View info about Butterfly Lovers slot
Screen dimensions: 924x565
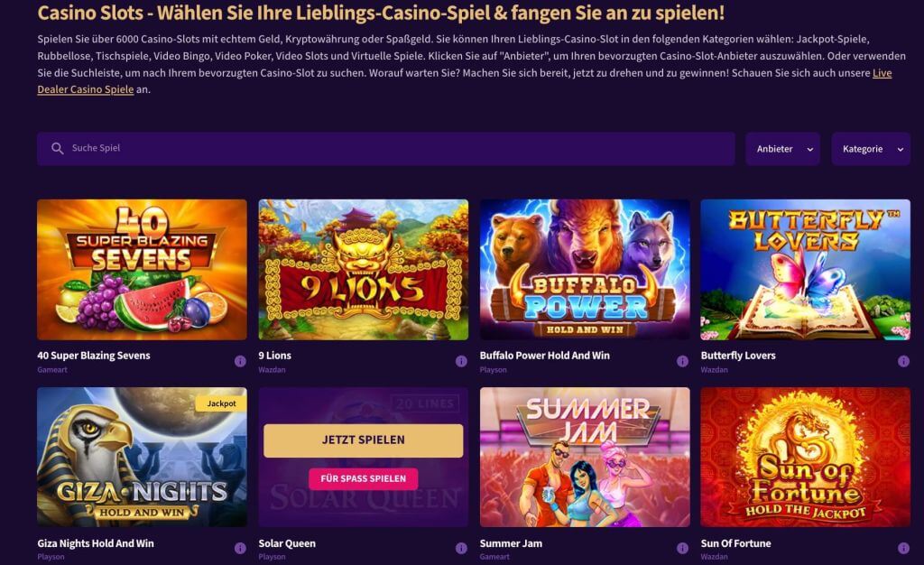coord(904,361)
